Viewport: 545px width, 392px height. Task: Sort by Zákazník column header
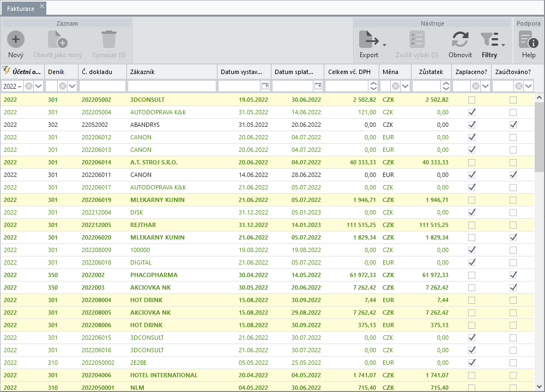[172, 72]
